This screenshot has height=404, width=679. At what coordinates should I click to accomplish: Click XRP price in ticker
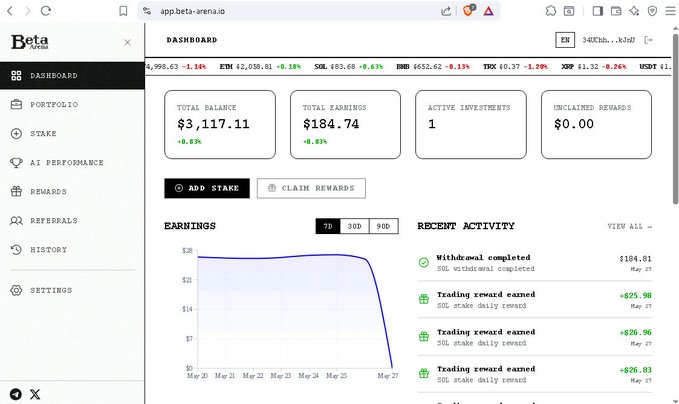click(594, 67)
